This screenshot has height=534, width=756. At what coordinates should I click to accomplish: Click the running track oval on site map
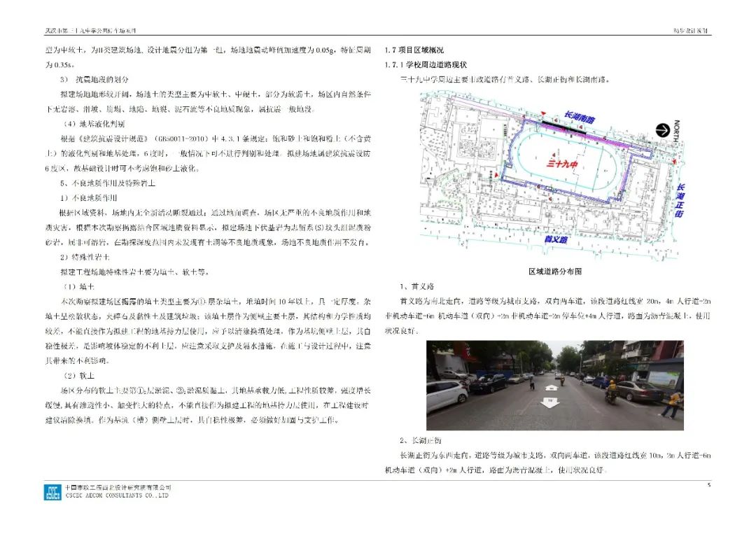[x=568, y=162]
